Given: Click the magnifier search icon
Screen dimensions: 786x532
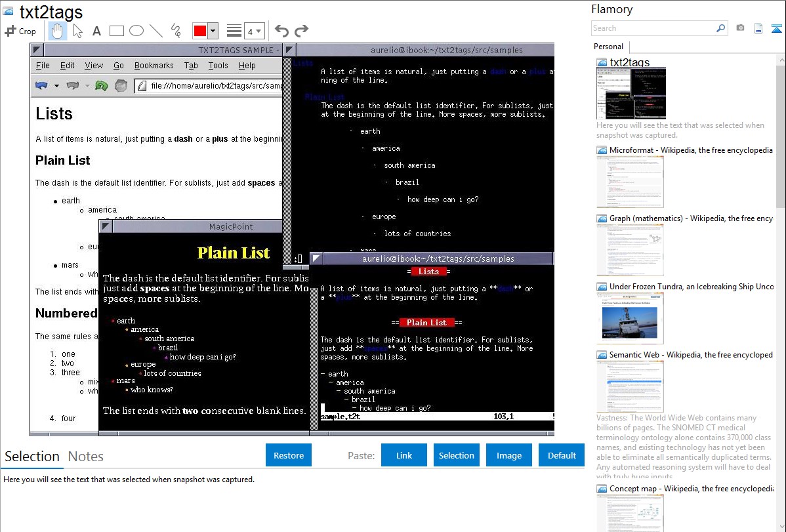Looking at the screenshot, I should click(721, 28).
